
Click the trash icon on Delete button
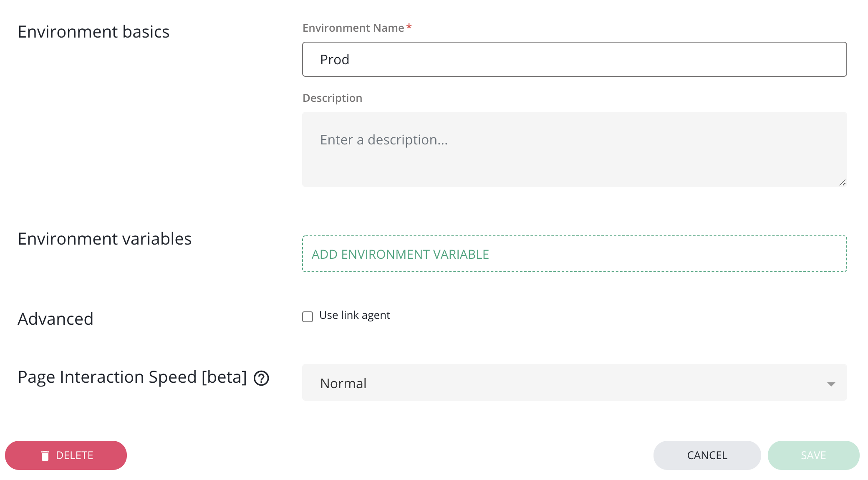45,455
